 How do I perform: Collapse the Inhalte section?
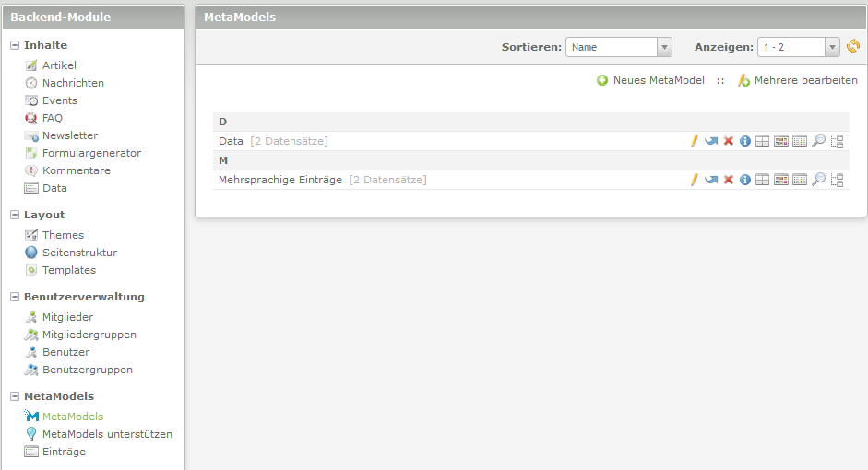(x=15, y=45)
